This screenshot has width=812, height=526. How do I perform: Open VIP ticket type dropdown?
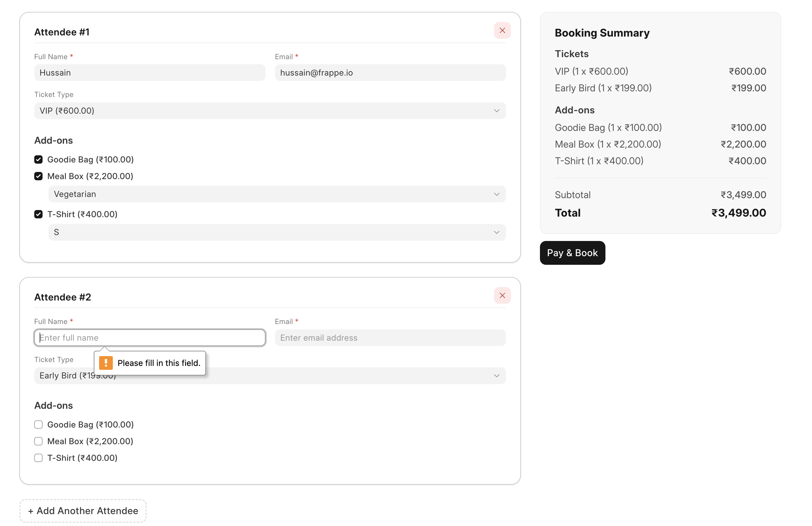point(270,111)
